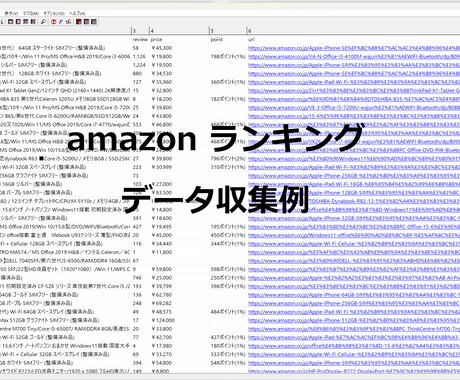Select the review count 394
The height and width of the screenshot is (380, 460).
[x=137, y=363]
